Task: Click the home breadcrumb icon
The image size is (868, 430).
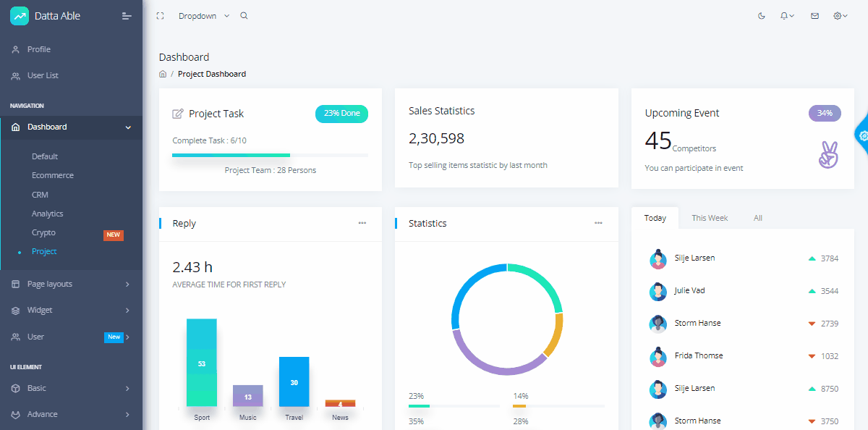Action: coord(163,74)
